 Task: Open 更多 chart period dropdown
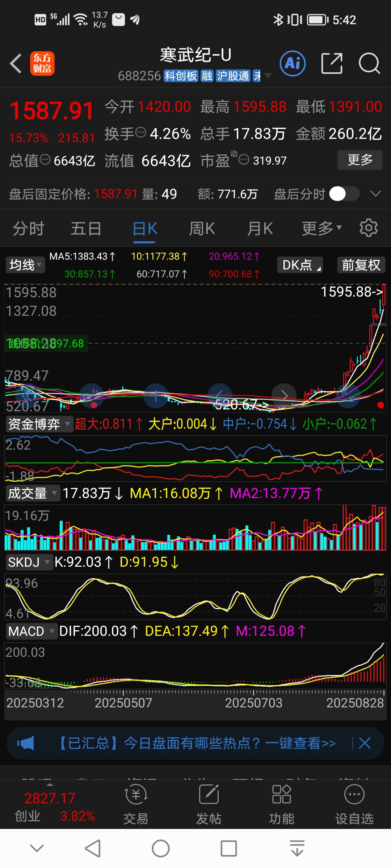pyautogui.click(x=322, y=228)
